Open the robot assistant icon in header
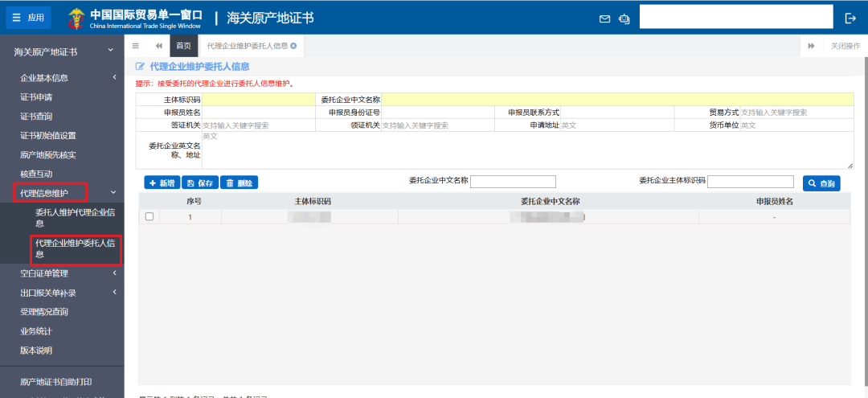Screen dimensions: 868x398 tap(624, 18)
